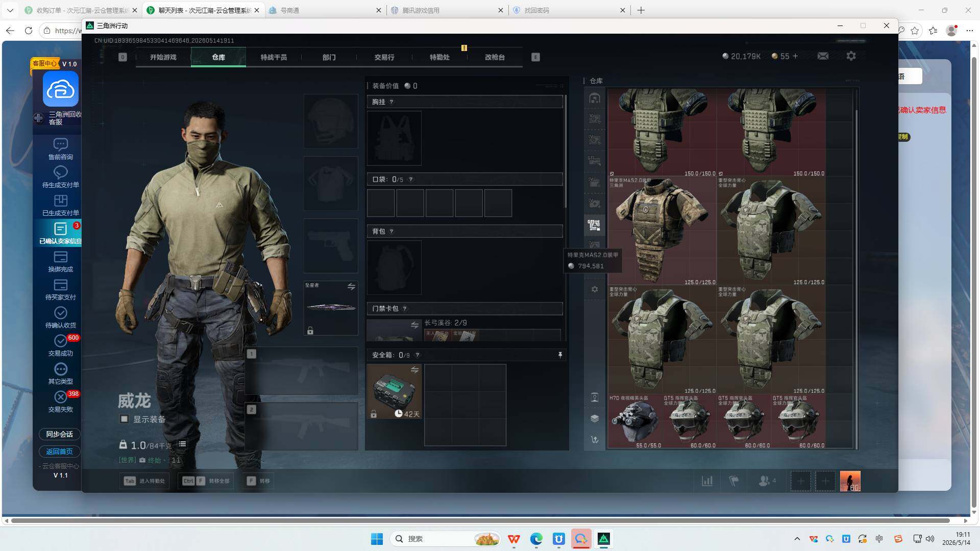Click the Windows taskbar search box

click(x=446, y=539)
